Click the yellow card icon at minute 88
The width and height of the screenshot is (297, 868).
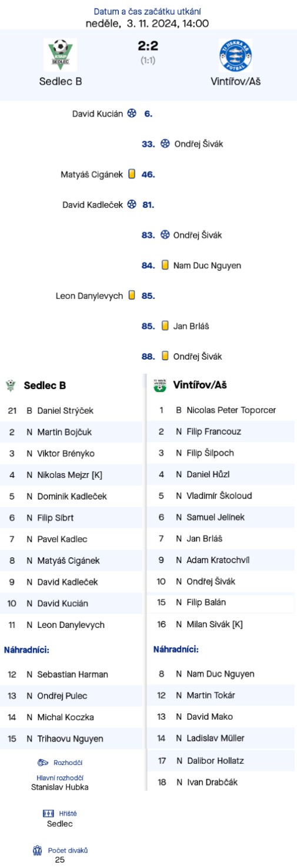tap(165, 356)
